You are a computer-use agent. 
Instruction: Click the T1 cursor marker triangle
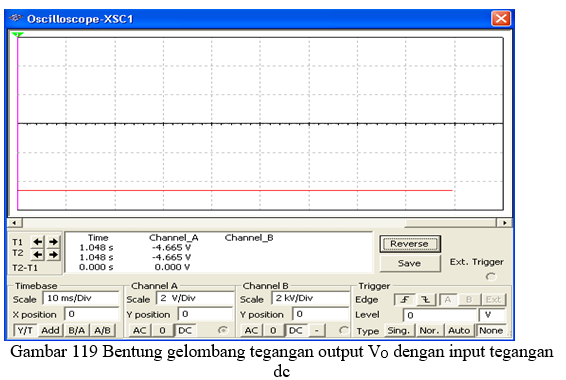(17, 35)
